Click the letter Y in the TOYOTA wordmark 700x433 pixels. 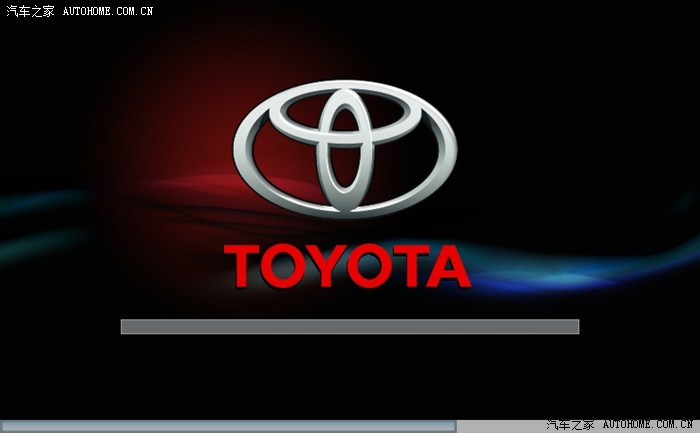325,266
